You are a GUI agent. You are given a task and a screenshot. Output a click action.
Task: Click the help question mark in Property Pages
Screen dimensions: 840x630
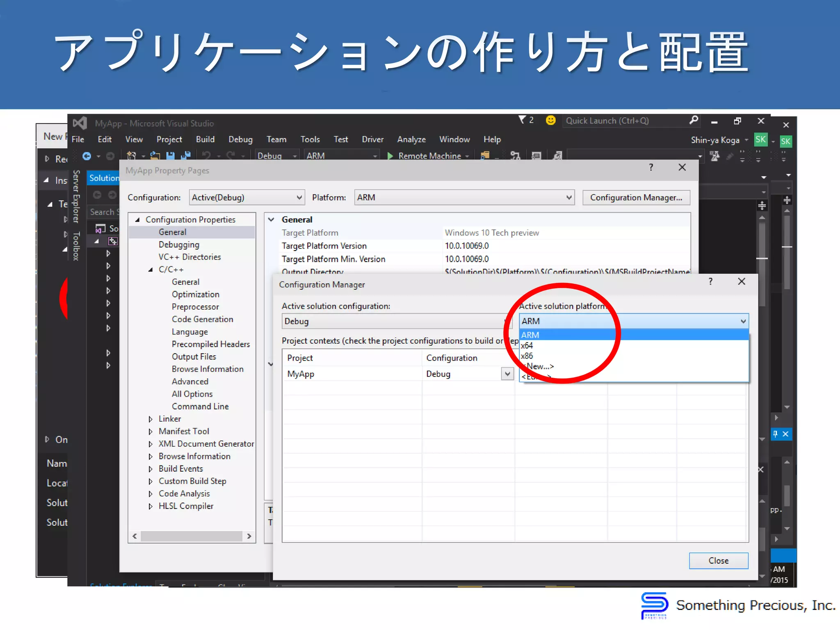point(651,167)
